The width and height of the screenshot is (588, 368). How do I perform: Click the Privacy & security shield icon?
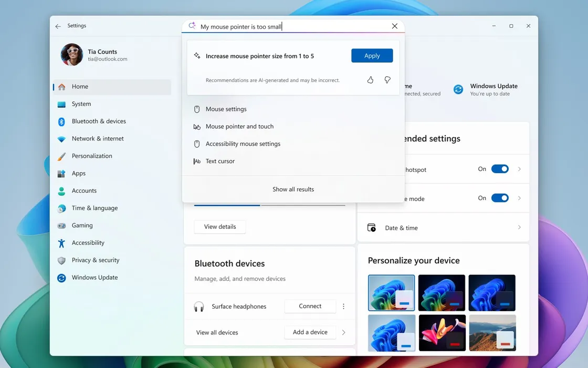61,260
